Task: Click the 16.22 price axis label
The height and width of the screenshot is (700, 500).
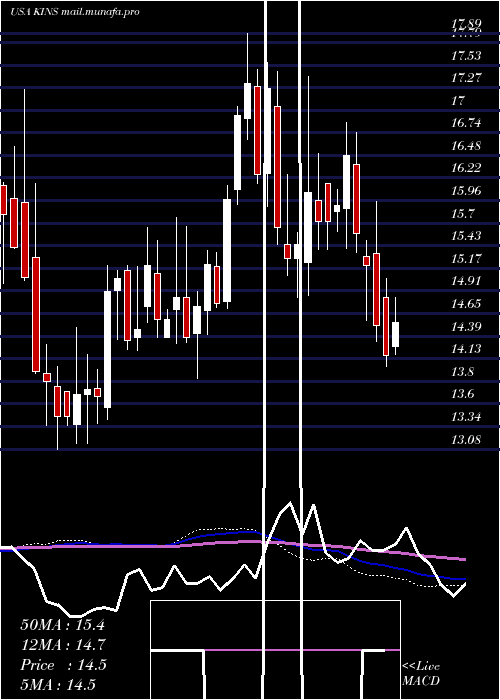Action: coord(466,168)
